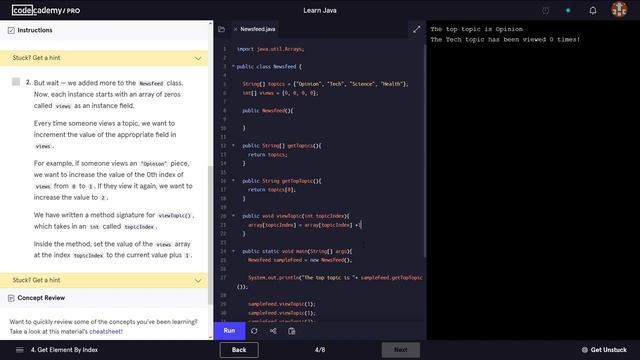Expand the upper Stuck? Get a hint panel
Screen dimensions: 640x360
[104, 58]
